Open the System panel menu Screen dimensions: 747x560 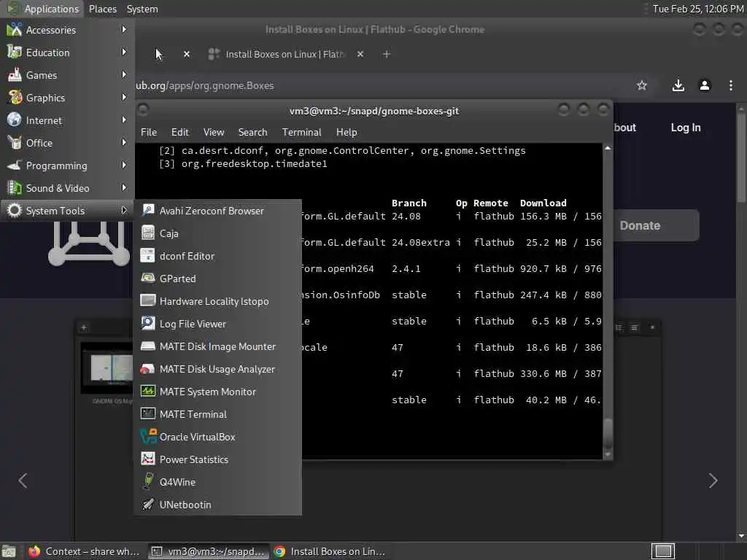[142, 9]
